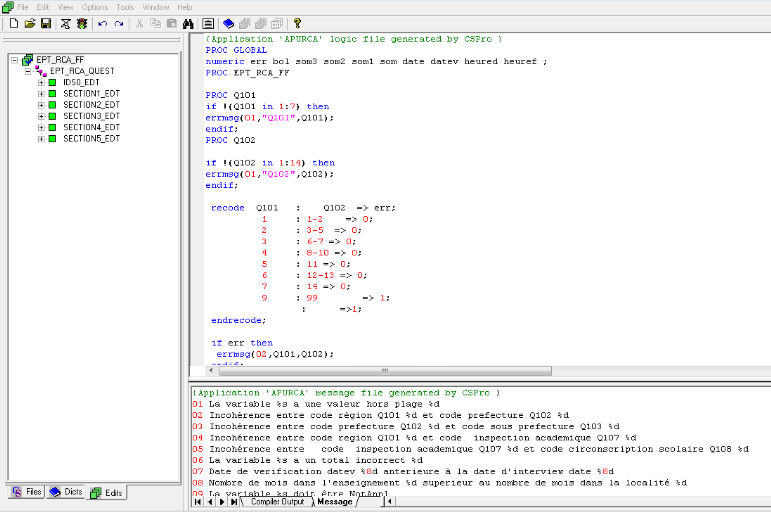The image size is (771, 512).
Task: Expand the SECTION3_EDT tree node
Action: (41, 116)
